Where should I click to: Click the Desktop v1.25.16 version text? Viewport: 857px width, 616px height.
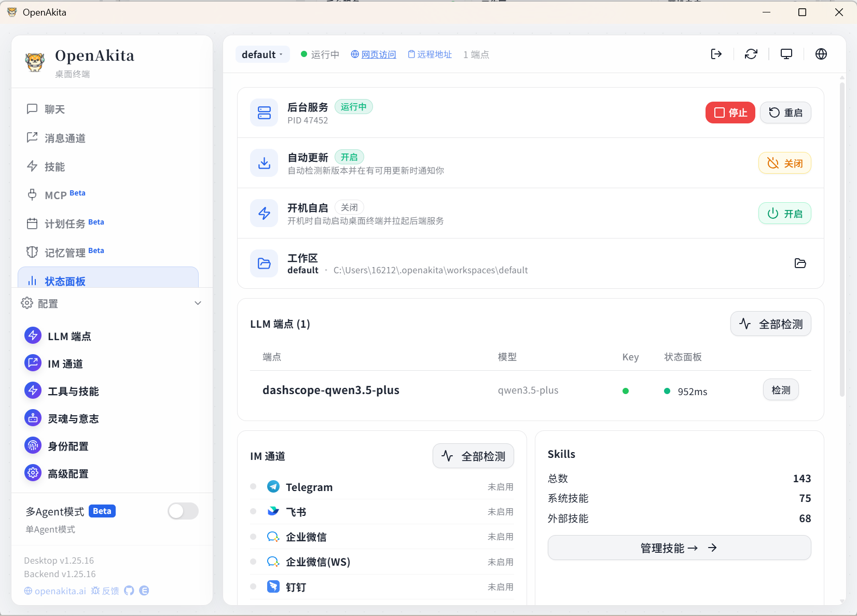[59, 561]
